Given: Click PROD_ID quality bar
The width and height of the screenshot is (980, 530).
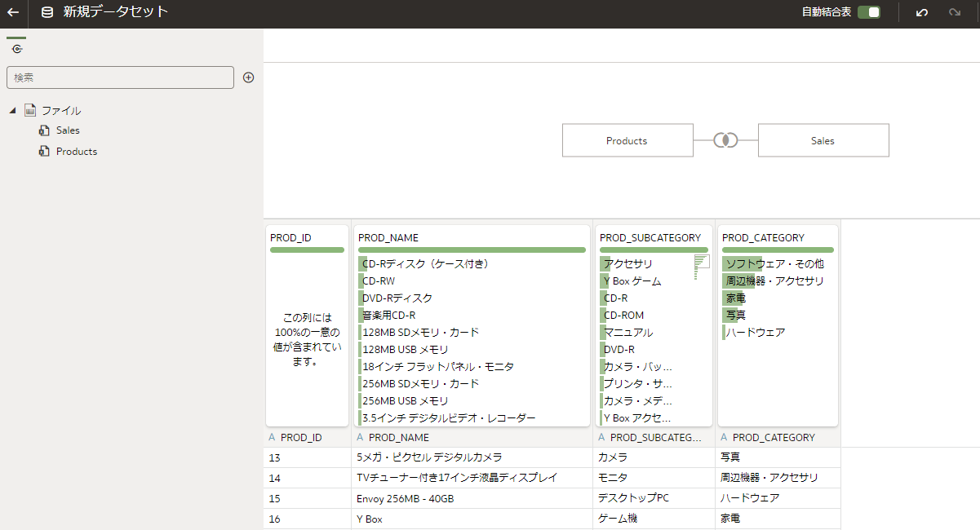Looking at the screenshot, I should pyautogui.click(x=307, y=250).
